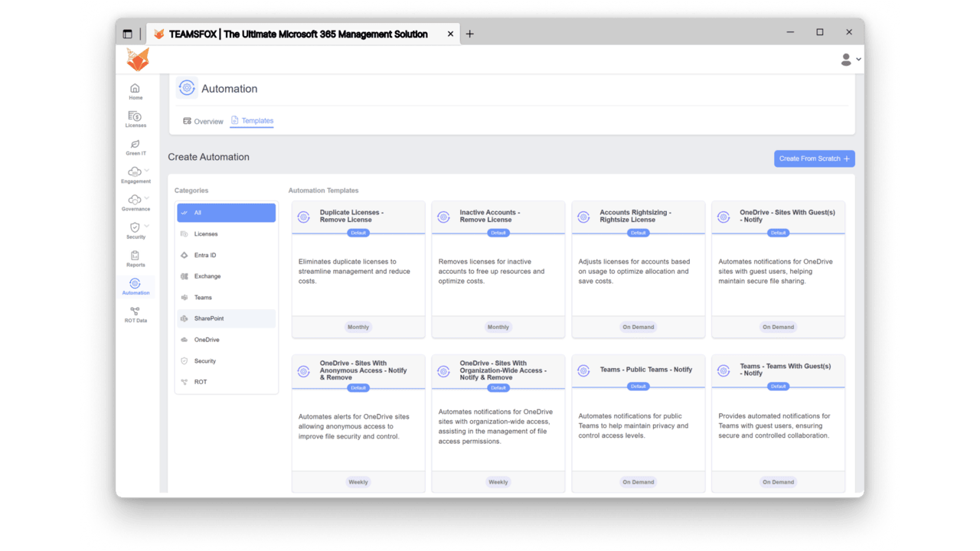
Task: Filter templates by Licenses category
Action: tap(226, 234)
